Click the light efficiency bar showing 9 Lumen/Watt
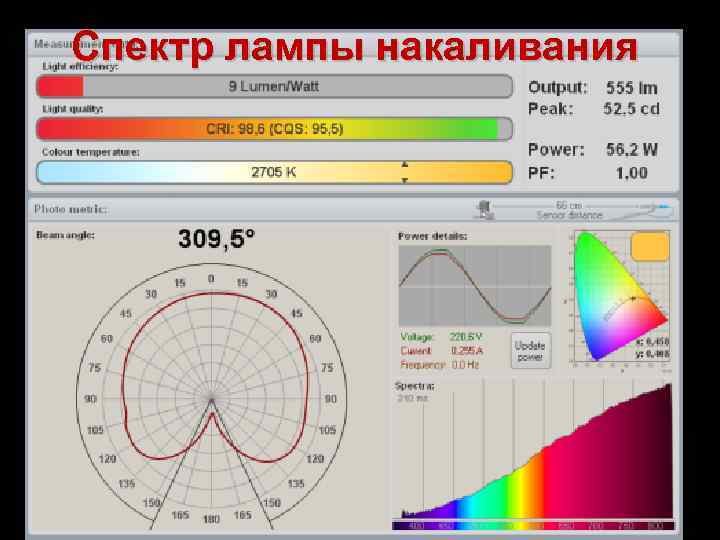The image size is (720, 540). 274,86
